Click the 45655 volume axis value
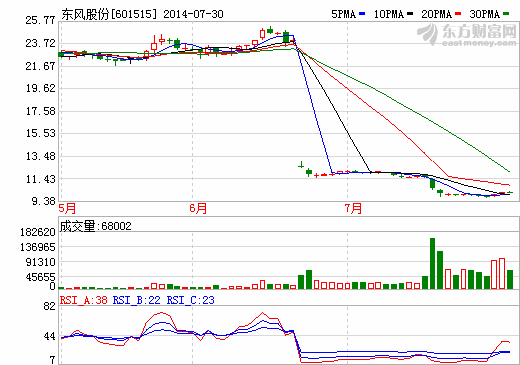 pyautogui.click(x=40, y=277)
